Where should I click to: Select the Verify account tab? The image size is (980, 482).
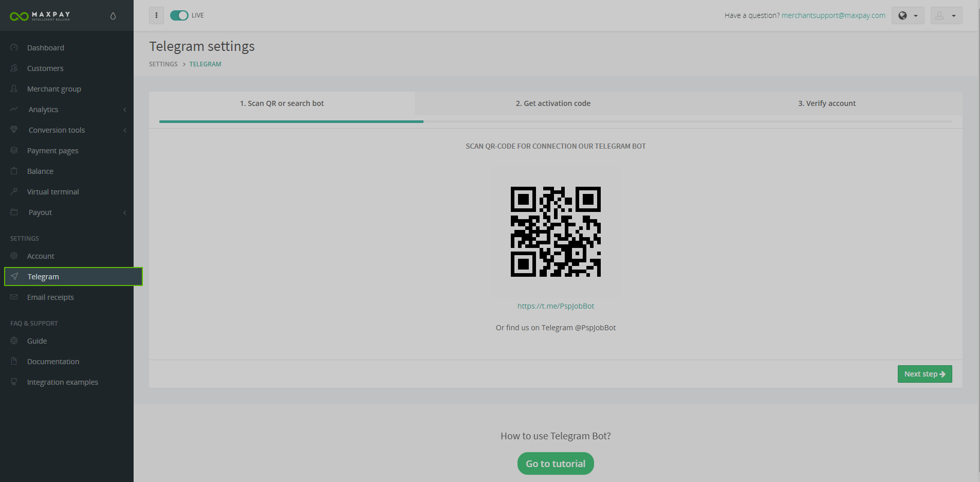pyautogui.click(x=827, y=103)
